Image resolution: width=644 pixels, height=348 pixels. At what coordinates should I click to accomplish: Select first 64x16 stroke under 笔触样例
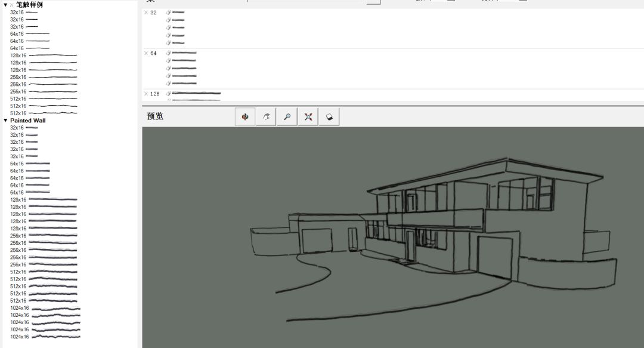click(x=30, y=34)
